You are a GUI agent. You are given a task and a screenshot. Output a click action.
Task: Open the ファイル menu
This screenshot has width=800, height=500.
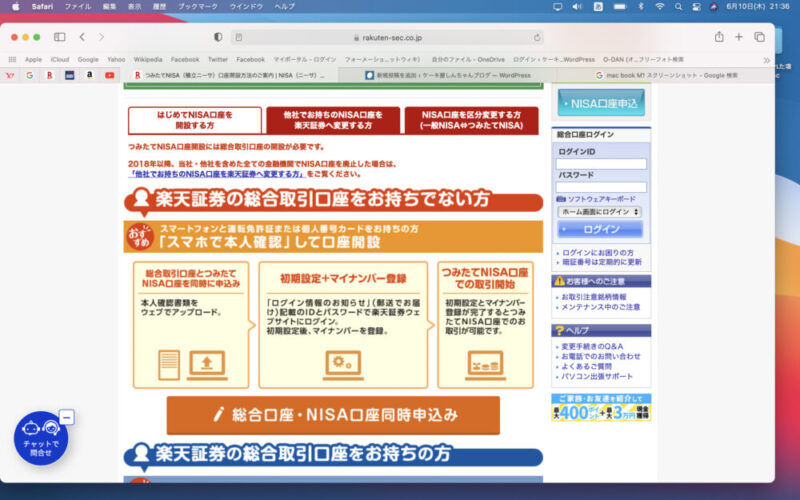(78, 7)
